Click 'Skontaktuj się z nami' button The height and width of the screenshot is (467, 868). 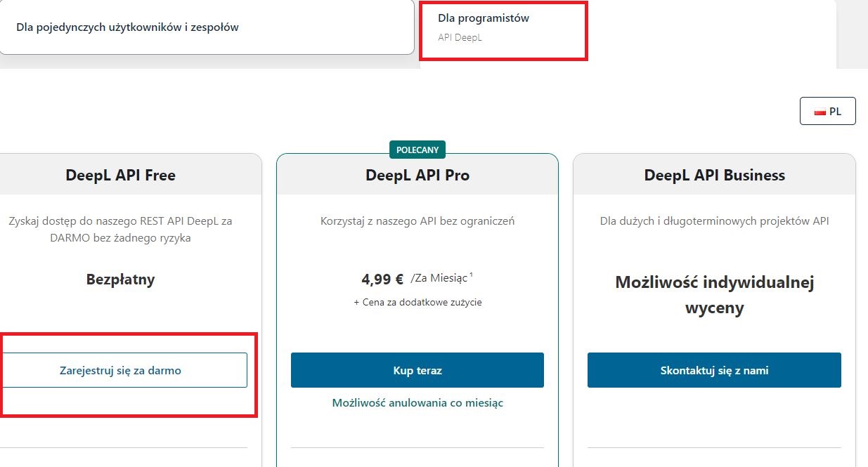pyautogui.click(x=714, y=370)
